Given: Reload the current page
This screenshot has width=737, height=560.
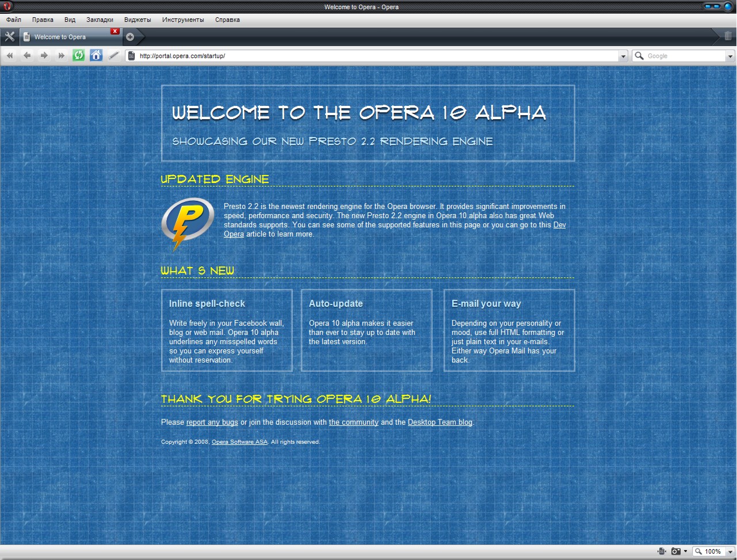Looking at the screenshot, I should (79, 55).
